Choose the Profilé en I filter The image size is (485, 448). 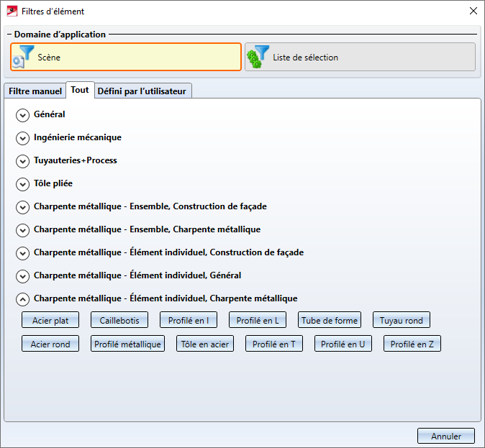tap(189, 320)
